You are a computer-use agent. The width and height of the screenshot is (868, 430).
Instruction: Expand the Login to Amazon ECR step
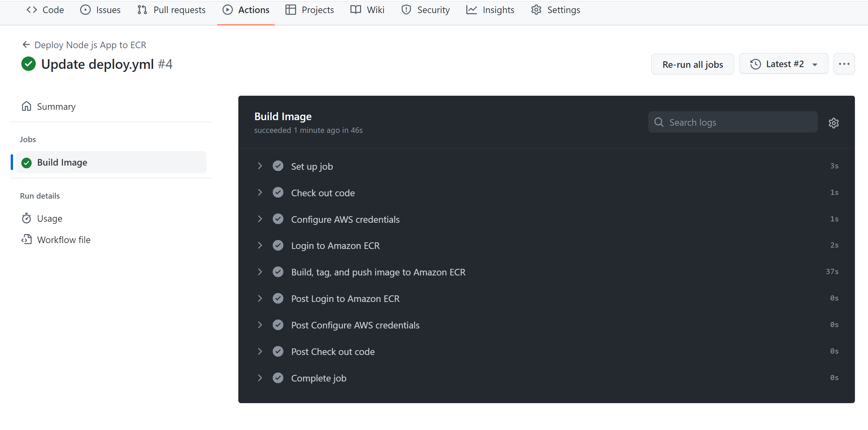[259, 245]
